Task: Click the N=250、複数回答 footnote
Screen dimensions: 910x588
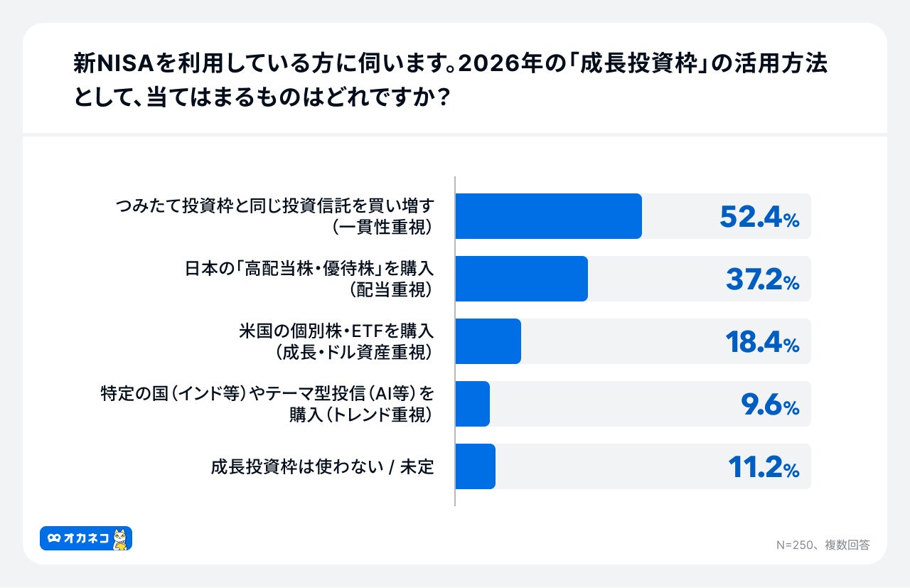Action: (x=823, y=545)
